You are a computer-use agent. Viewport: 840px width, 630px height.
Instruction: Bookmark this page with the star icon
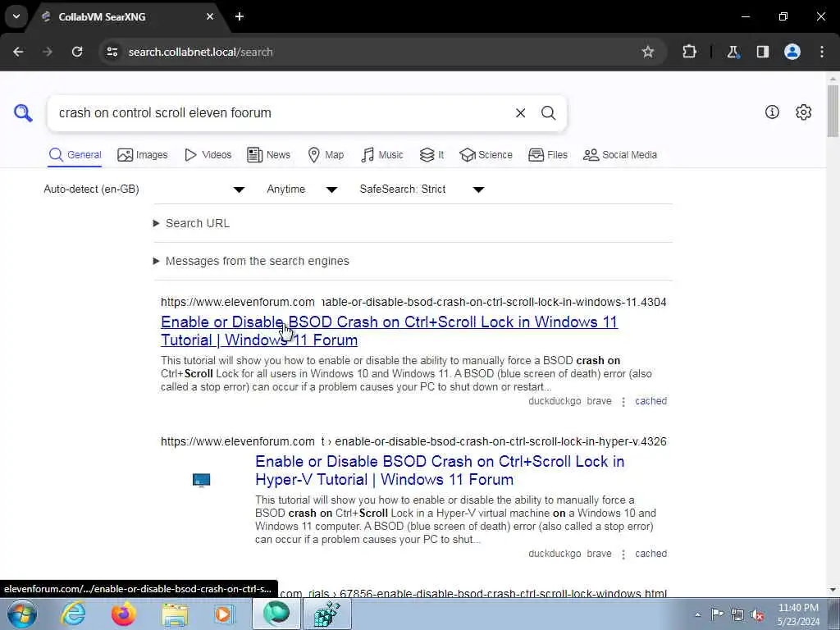(x=648, y=52)
